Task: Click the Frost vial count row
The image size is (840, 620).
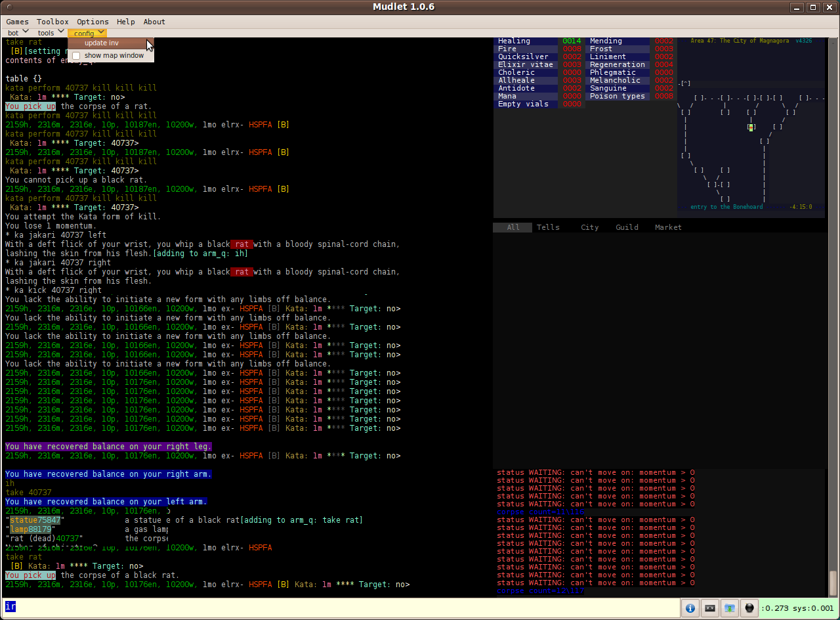Action: pyautogui.click(x=631, y=49)
